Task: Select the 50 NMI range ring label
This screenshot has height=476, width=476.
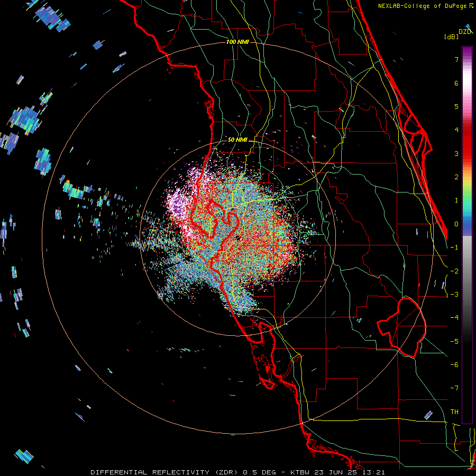Action: (237, 140)
